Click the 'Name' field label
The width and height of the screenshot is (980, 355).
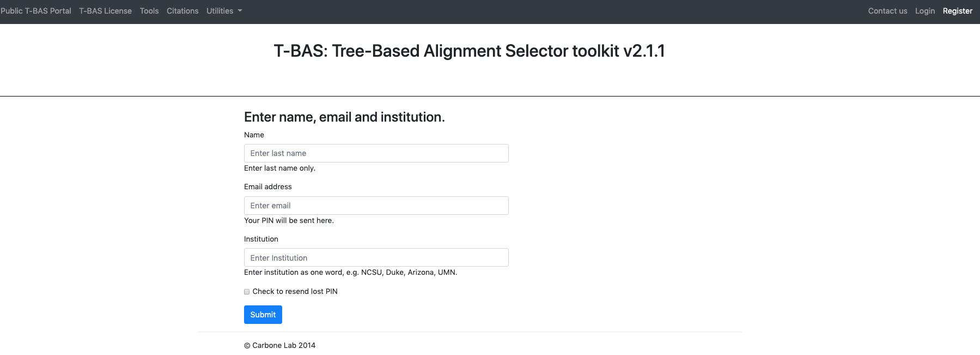click(254, 135)
